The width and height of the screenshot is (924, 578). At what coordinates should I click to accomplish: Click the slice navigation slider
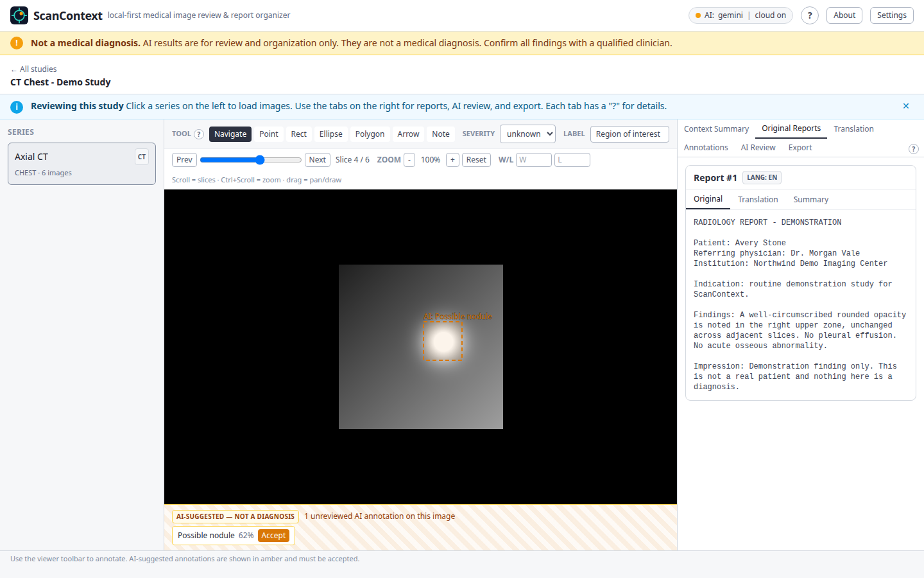(x=251, y=160)
